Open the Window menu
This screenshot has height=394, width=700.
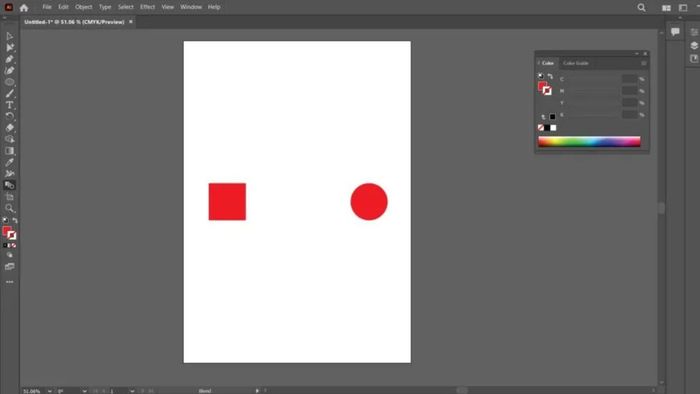coord(191,7)
